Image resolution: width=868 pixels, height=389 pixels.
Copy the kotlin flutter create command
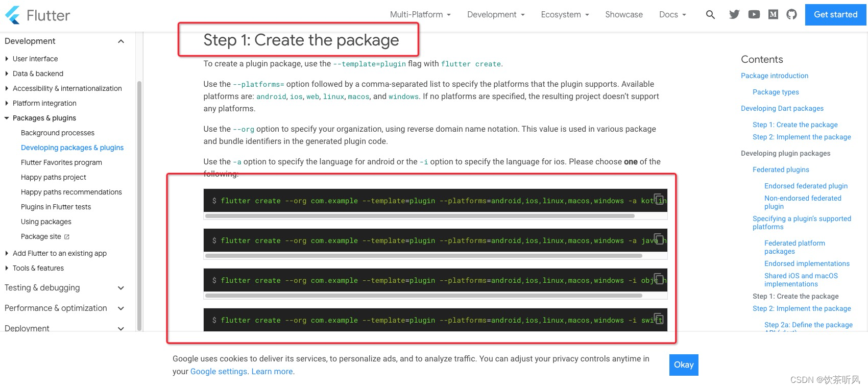pos(659,199)
